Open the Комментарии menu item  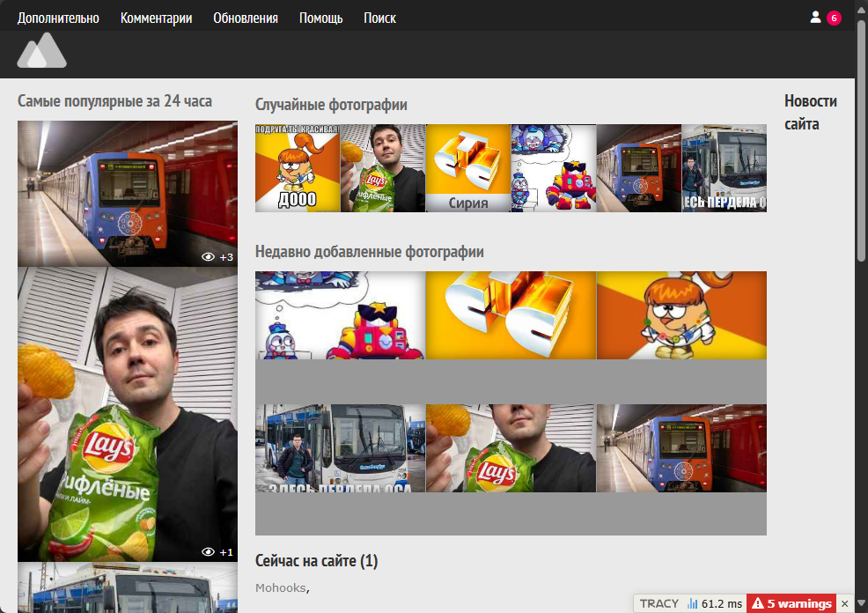coord(156,18)
